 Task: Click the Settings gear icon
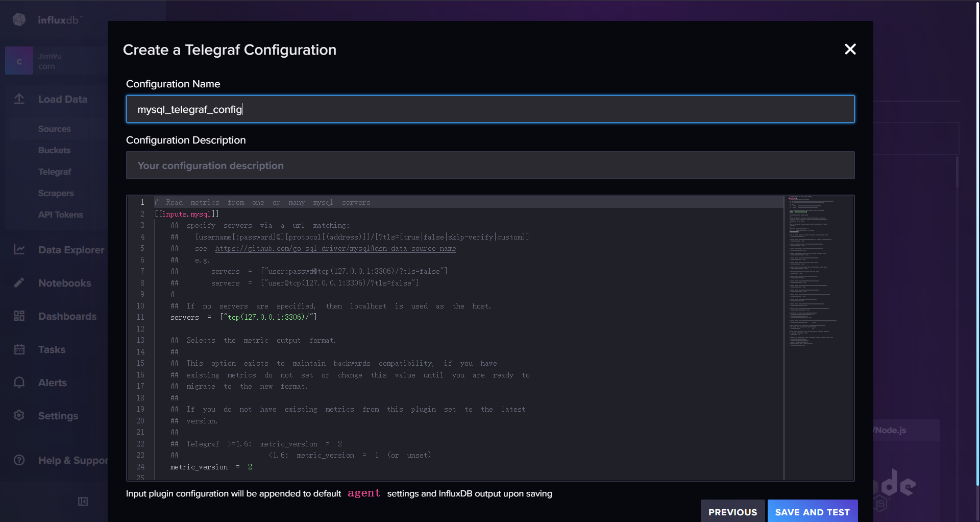pos(19,415)
